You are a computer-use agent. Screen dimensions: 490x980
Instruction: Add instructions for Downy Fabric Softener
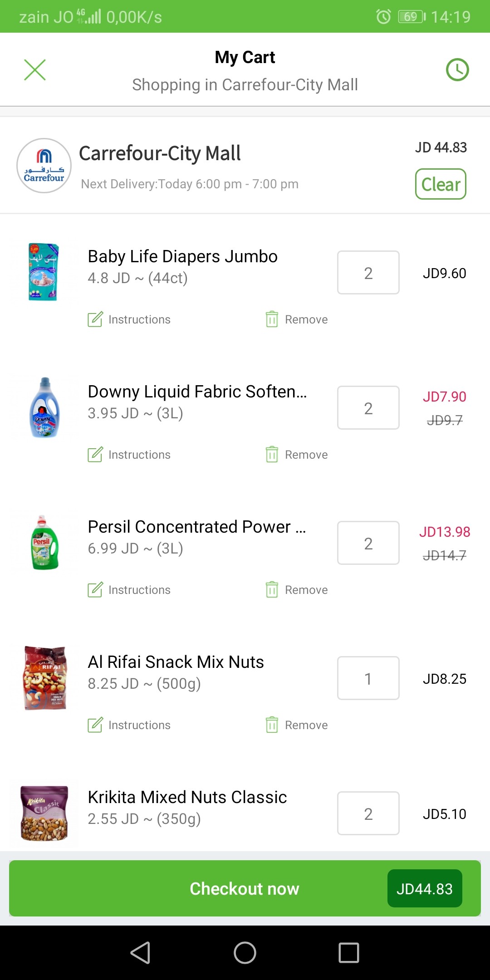(129, 455)
